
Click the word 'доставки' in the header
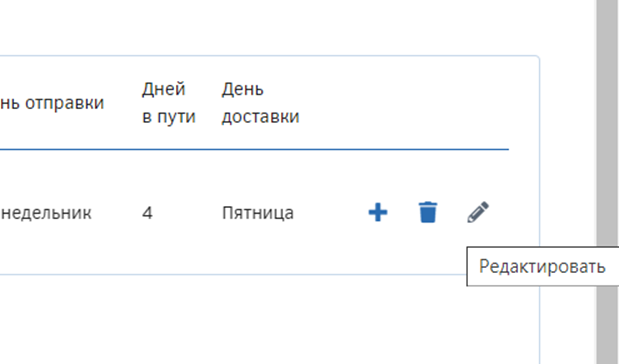pos(260,117)
